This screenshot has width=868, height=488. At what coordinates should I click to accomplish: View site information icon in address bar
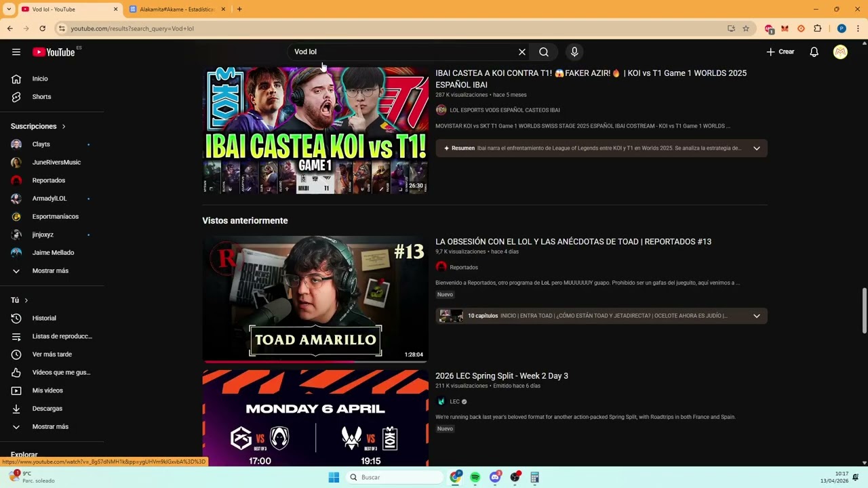click(62, 28)
